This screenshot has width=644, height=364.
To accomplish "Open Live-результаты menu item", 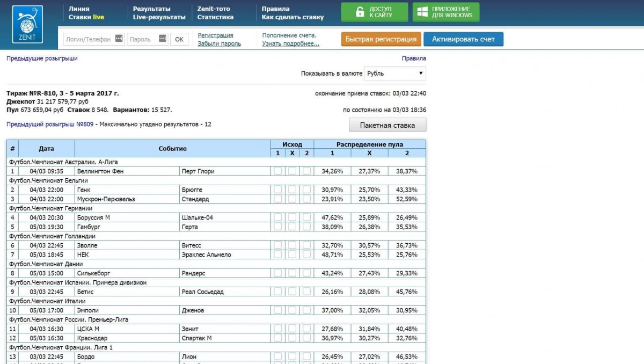I will point(159,17).
